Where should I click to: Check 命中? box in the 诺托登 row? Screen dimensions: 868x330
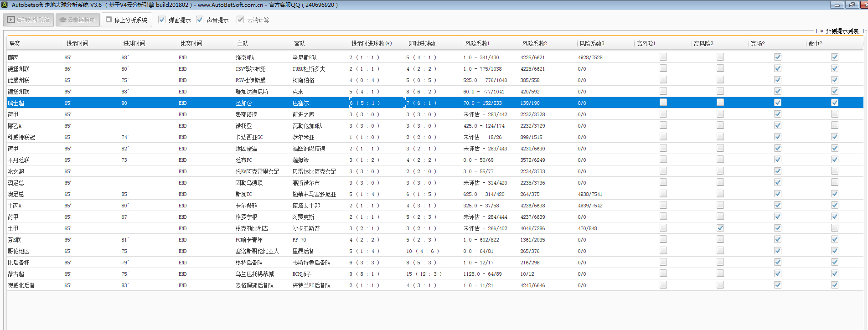coord(835,125)
